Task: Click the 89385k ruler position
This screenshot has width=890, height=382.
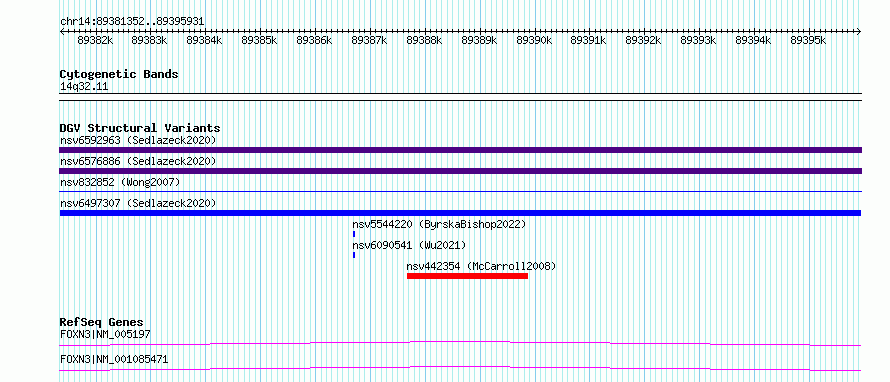Action: 259,40
